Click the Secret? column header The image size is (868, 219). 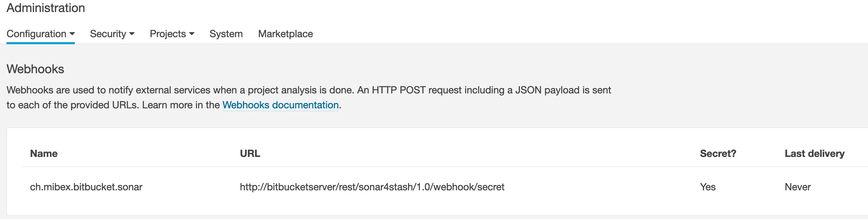tap(718, 153)
